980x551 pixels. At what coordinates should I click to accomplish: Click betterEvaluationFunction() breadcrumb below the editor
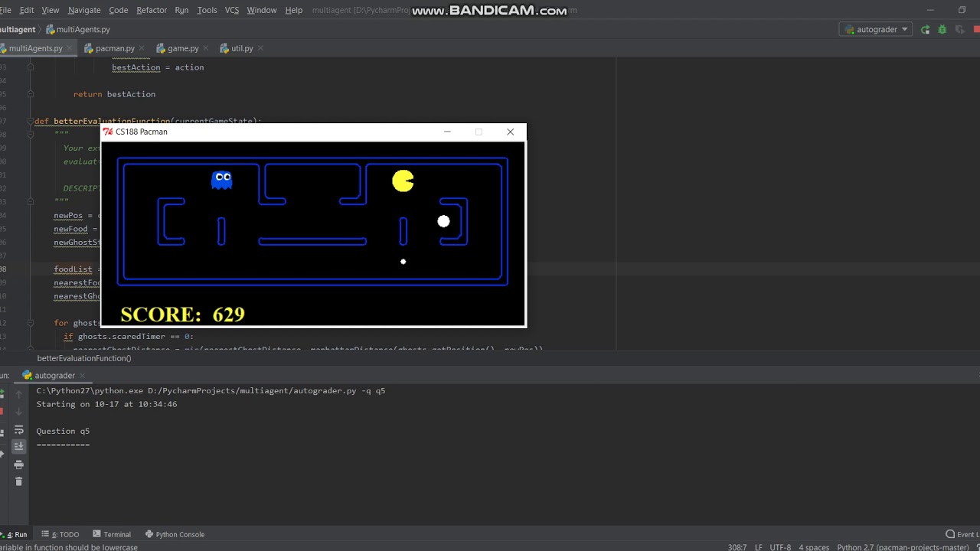(84, 358)
